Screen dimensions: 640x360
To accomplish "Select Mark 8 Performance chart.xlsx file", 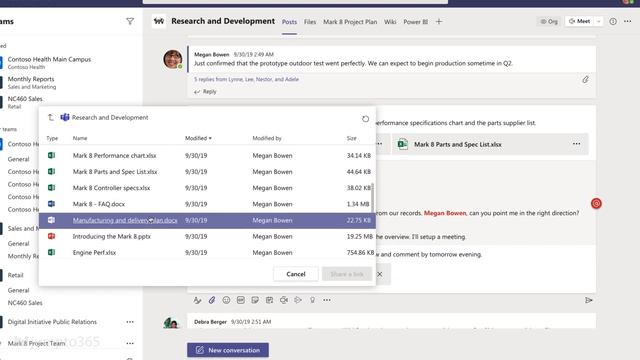I will (207, 156).
